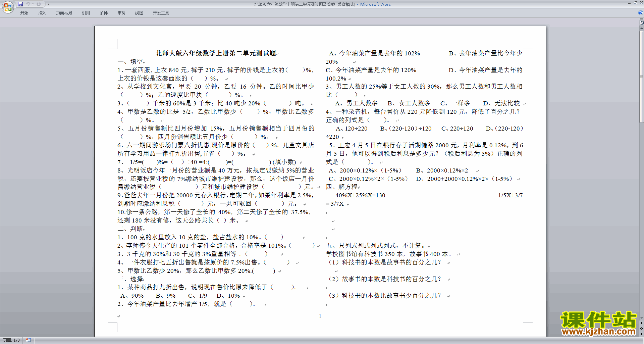This screenshot has width=644, height=344.
Task: Click the equation 40%X+25%X=130
Action: (x=360, y=195)
